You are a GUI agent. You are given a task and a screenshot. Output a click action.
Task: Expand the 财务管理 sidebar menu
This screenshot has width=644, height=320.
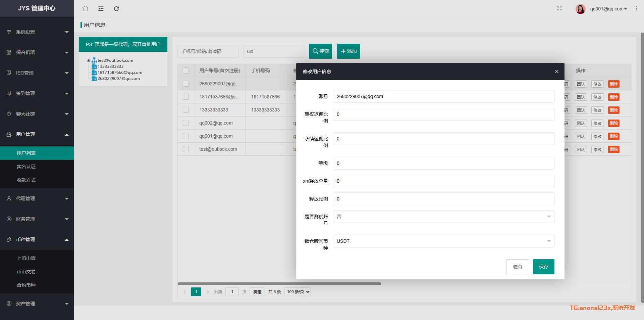click(37, 219)
